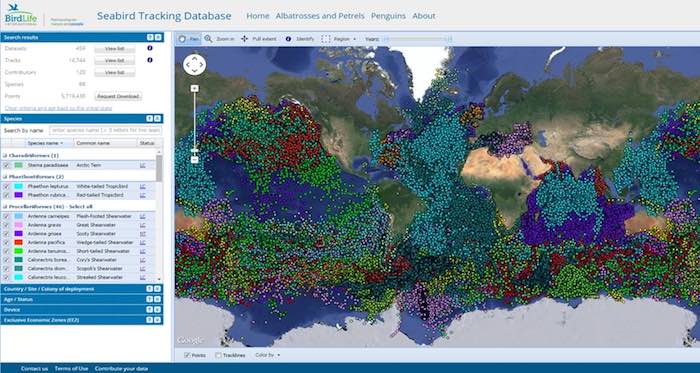700x373 pixels.
Task: Click the map pan compass control
Action: (x=195, y=65)
